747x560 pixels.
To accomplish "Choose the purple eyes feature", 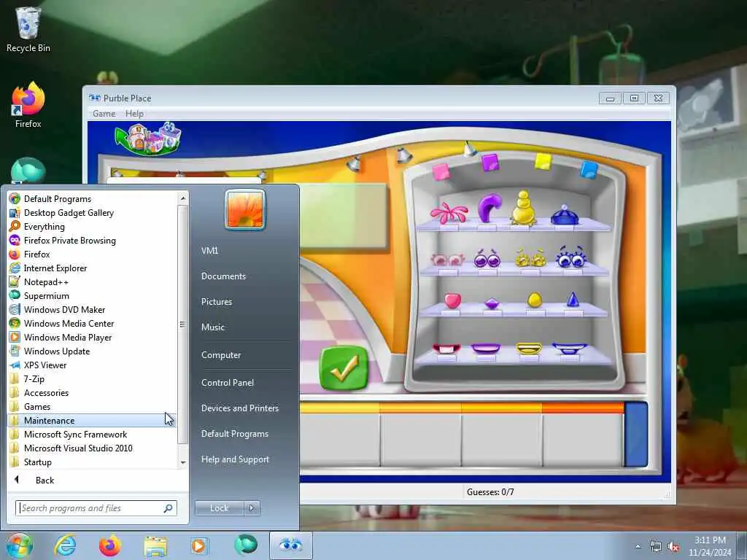I will [487, 259].
